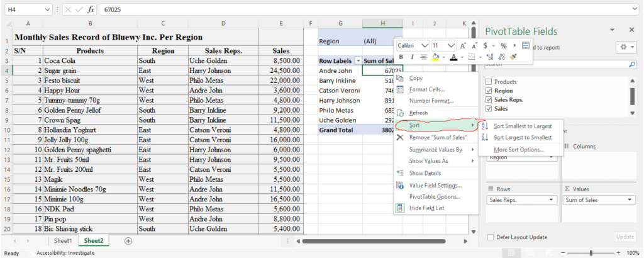Enable Defer Layout Update checkbox
The image size is (644, 258).
[491, 237]
